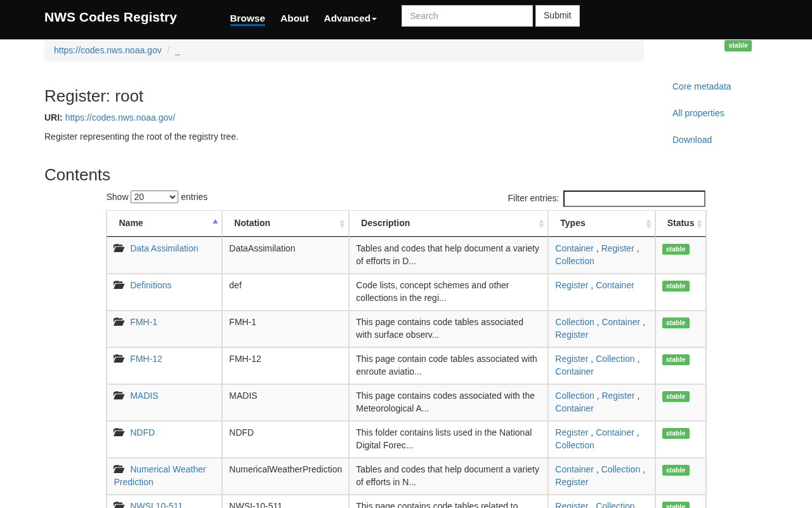Sort the table by Notation column
Image resolution: width=812 pixels, height=508 pixels.
click(342, 224)
